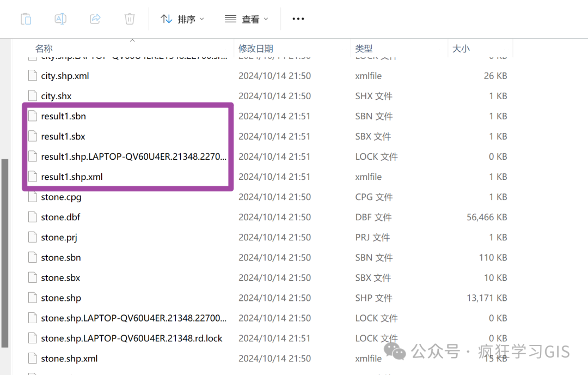The width and height of the screenshot is (588, 375).
Task: Click the Paste toolbar icon
Action: pos(26,19)
